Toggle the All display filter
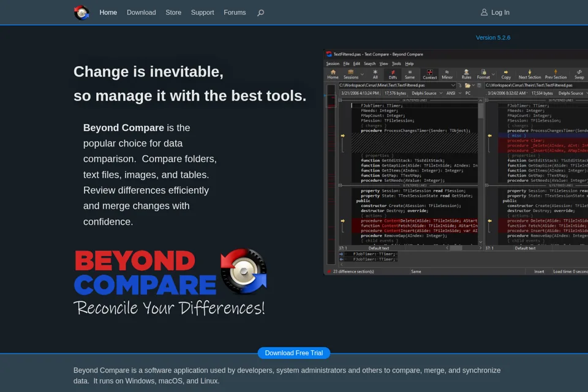This screenshot has height=392, width=588. pyautogui.click(x=375, y=74)
